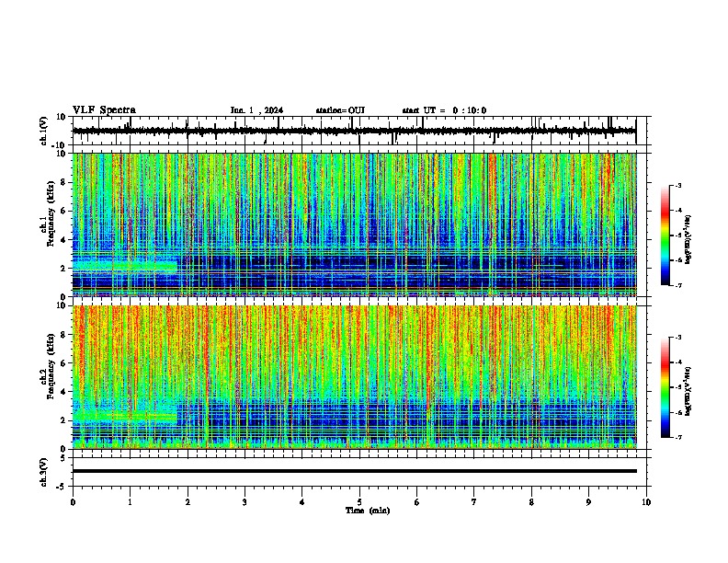Viewport: 728px width, 563px height.
Task: Click the ch.1 frequency tick "6"
Action: [64, 212]
